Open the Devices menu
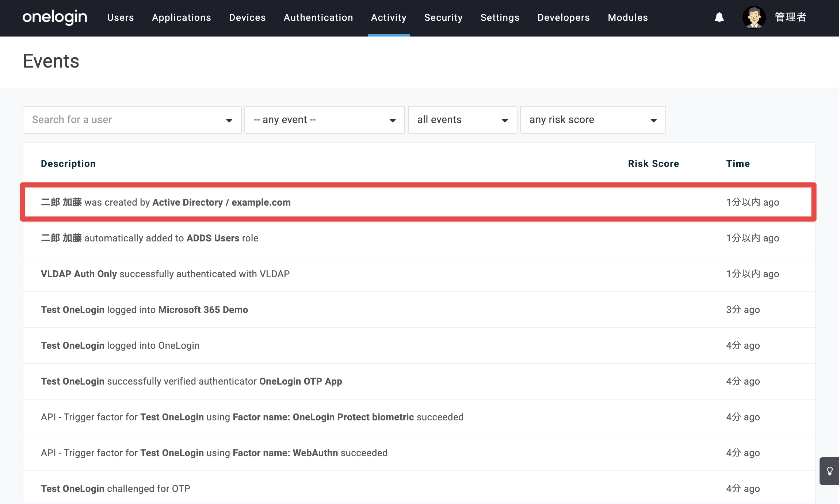Screen dimensions: 840x504 coord(247,18)
